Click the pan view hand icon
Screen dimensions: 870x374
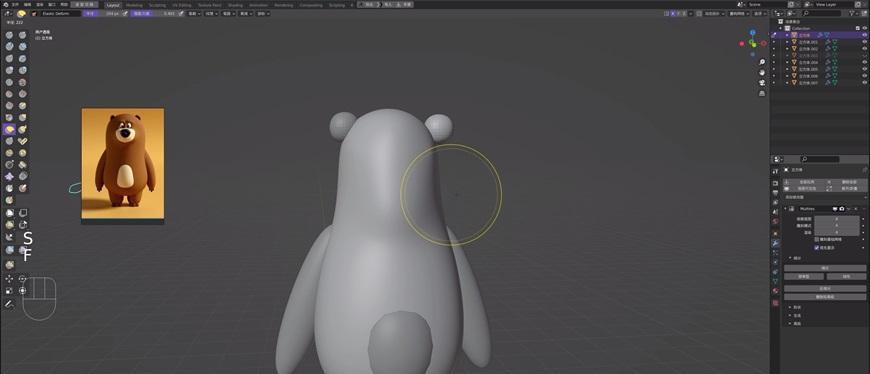762,72
